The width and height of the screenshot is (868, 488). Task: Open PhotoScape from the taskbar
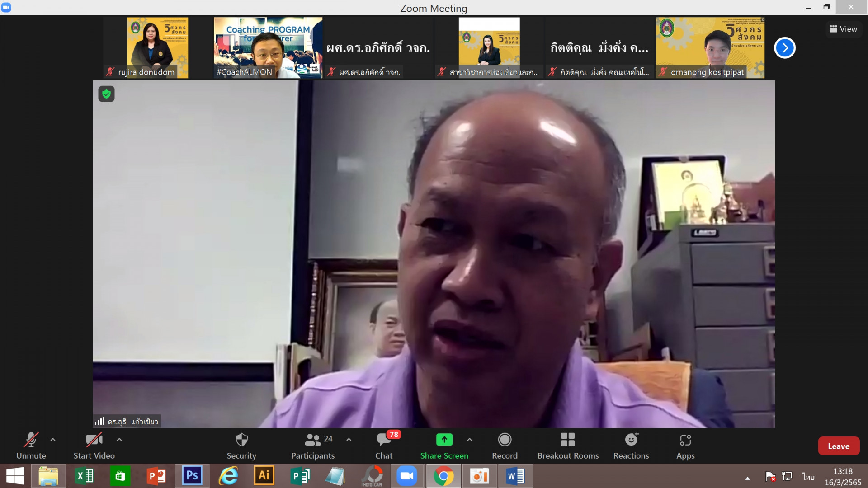pos(373,476)
